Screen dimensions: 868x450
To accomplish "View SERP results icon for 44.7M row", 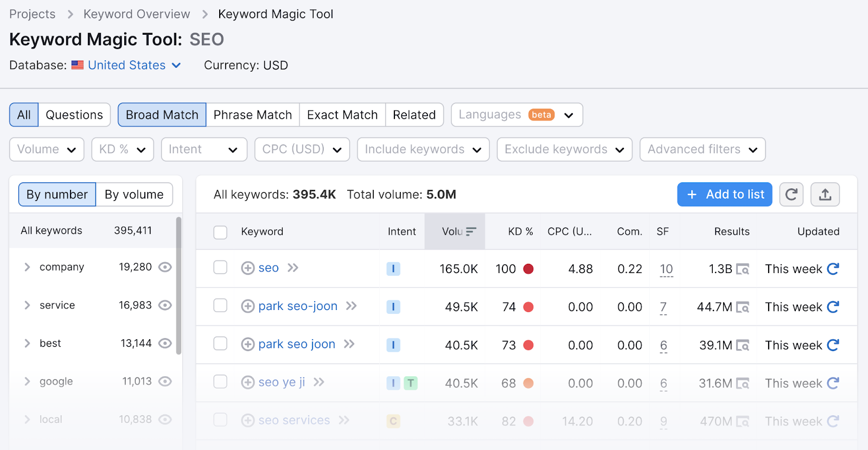I will [x=743, y=307].
